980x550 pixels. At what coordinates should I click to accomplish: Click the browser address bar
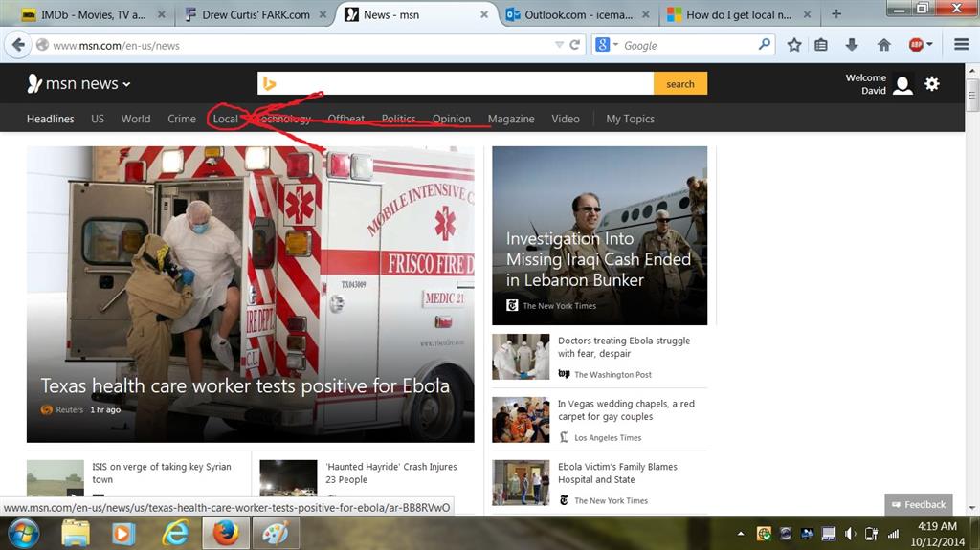pos(300,45)
